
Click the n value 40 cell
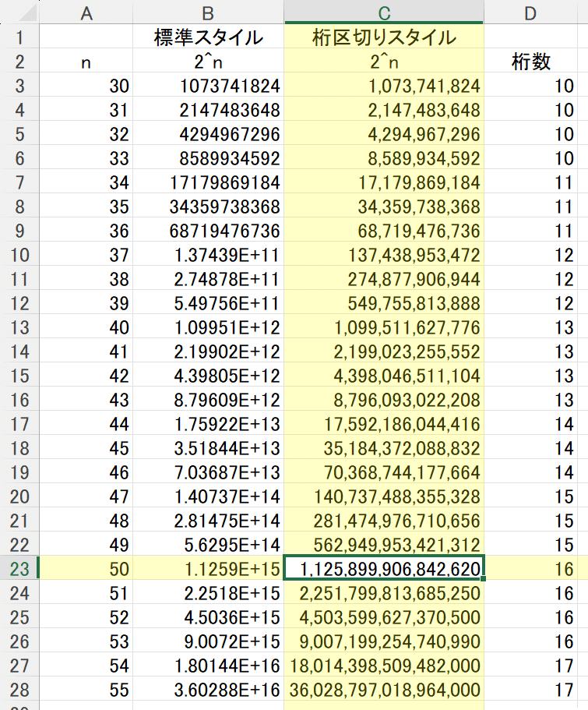tap(86, 327)
